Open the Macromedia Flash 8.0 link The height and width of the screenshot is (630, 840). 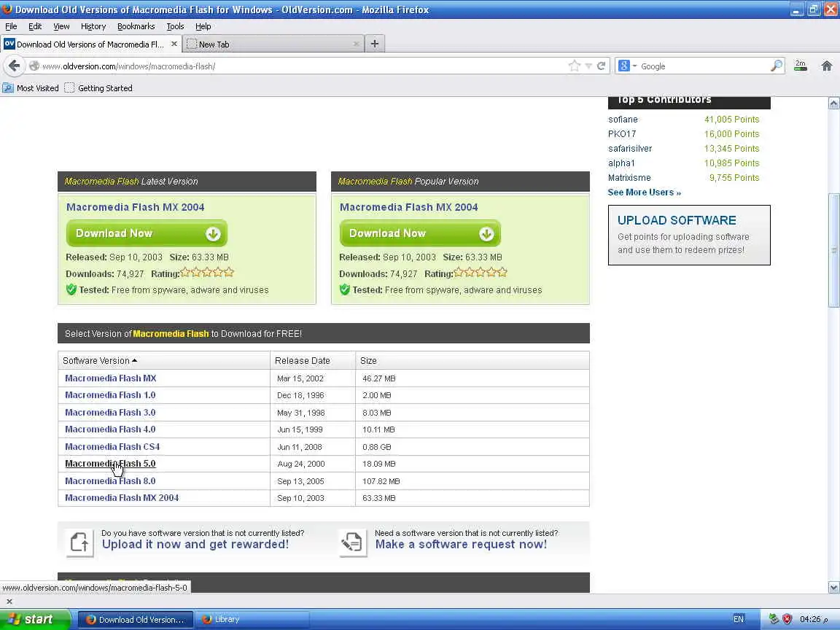tap(110, 481)
